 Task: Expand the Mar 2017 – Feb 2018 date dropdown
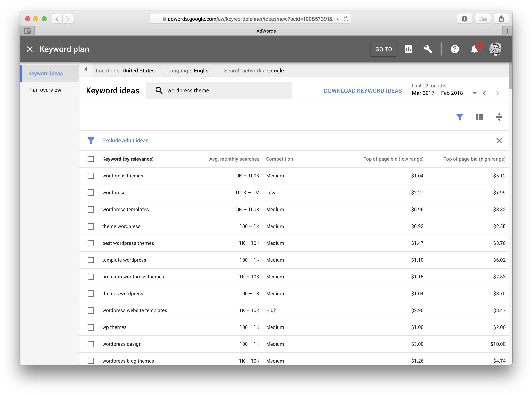coord(474,93)
